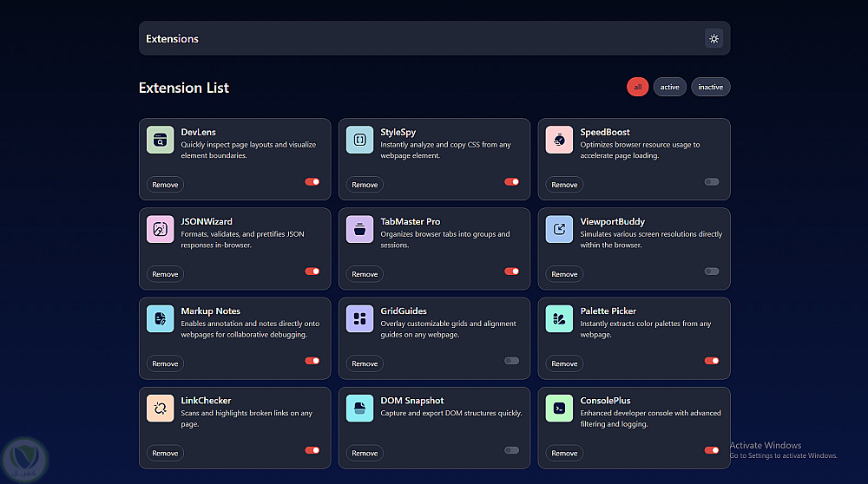
Task: Disable the DevLens extension toggle
Action: point(312,181)
